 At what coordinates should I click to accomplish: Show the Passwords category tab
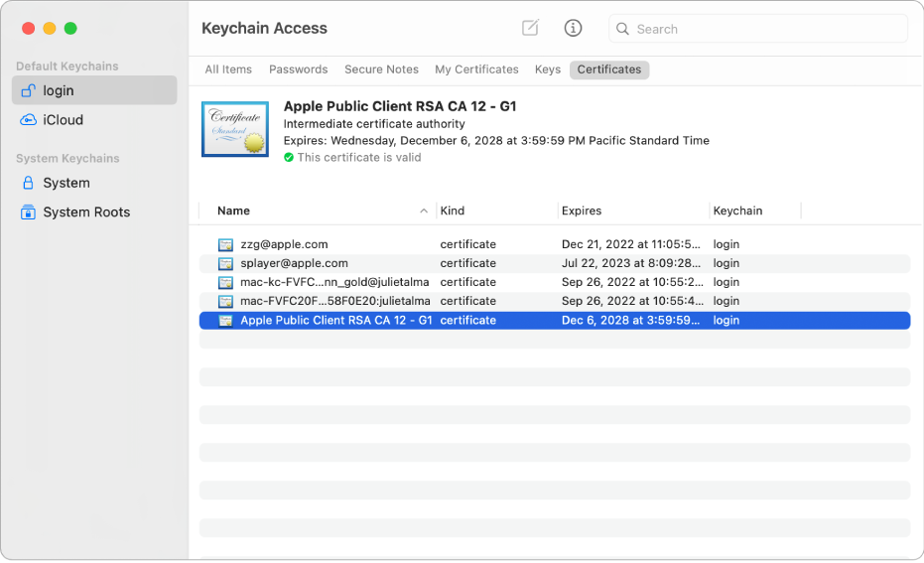(x=298, y=70)
